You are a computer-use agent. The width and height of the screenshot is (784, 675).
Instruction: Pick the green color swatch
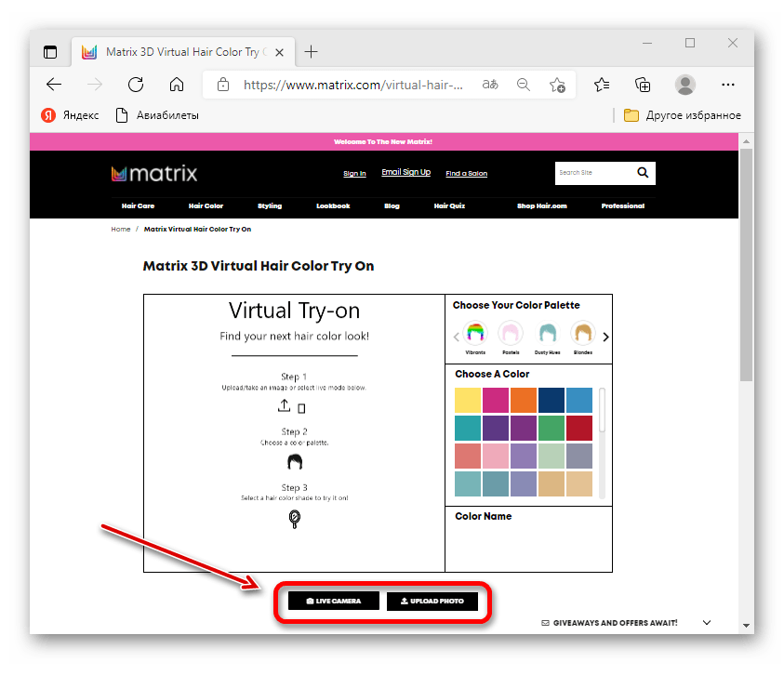[551, 429]
